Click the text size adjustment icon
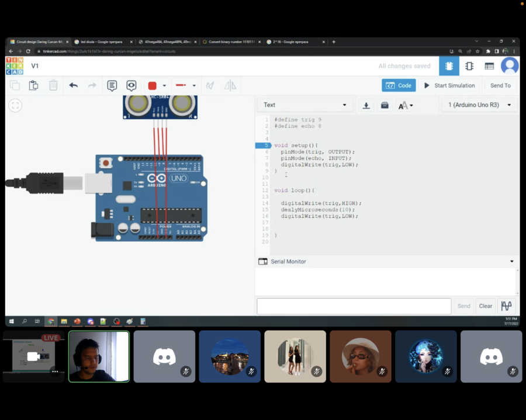This screenshot has width=526, height=420. coord(405,105)
